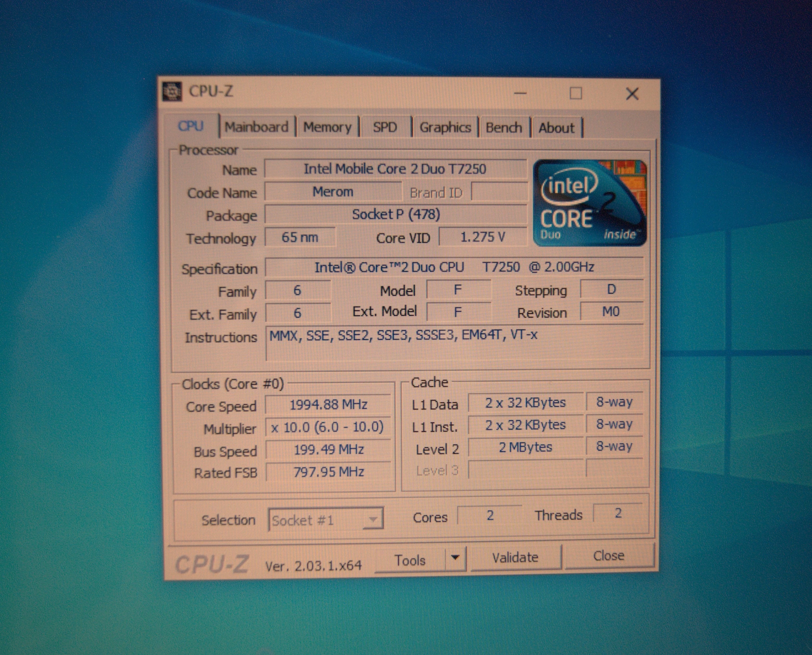
Task: Open the SPD tab
Action: click(385, 127)
